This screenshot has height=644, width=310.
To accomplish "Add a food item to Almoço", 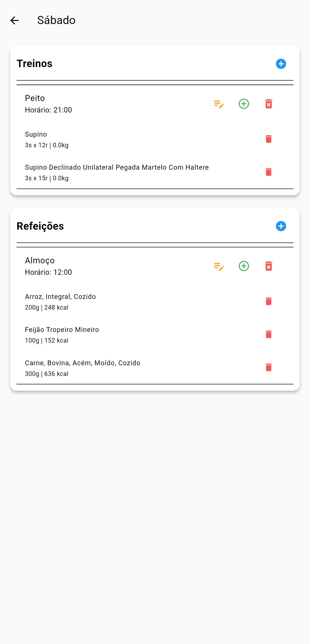I will point(244,266).
